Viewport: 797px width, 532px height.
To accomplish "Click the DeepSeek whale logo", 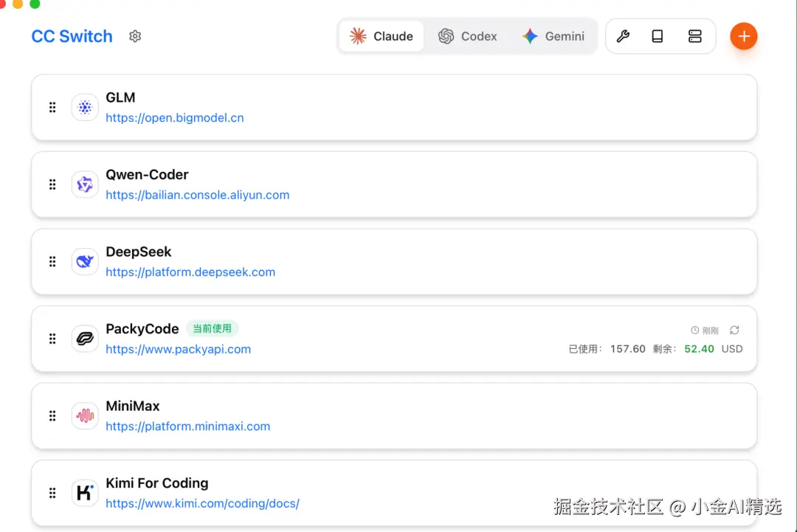I will (x=85, y=262).
